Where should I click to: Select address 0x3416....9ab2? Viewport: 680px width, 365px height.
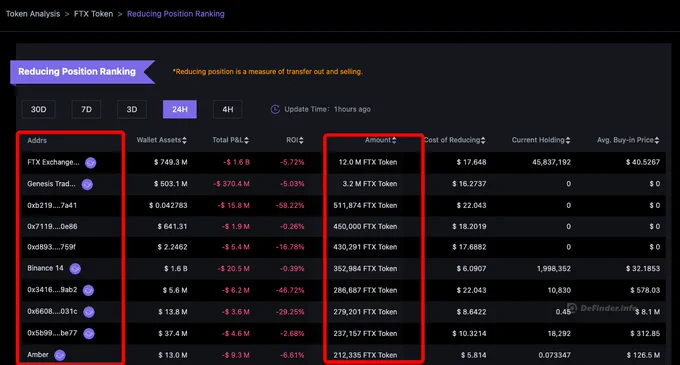tap(52, 290)
